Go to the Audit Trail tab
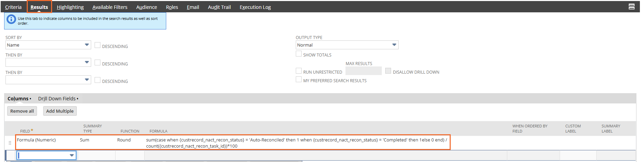 (219, 7)
